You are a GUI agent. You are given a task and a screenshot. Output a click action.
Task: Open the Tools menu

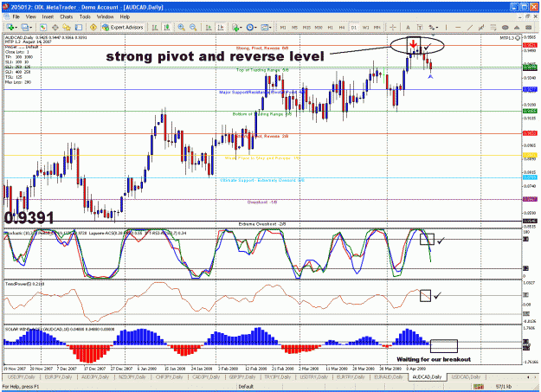click(85, 16)
